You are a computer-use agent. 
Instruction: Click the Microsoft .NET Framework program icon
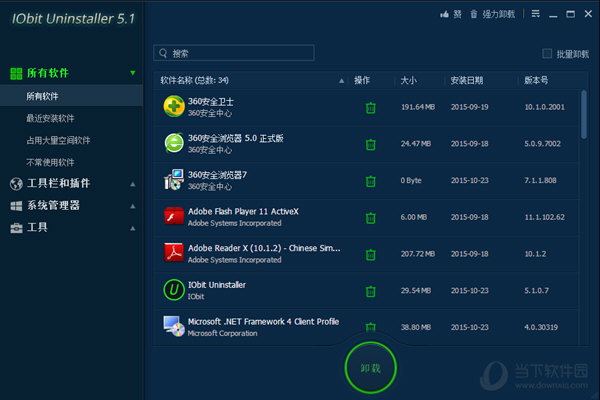tap(174, 326)
